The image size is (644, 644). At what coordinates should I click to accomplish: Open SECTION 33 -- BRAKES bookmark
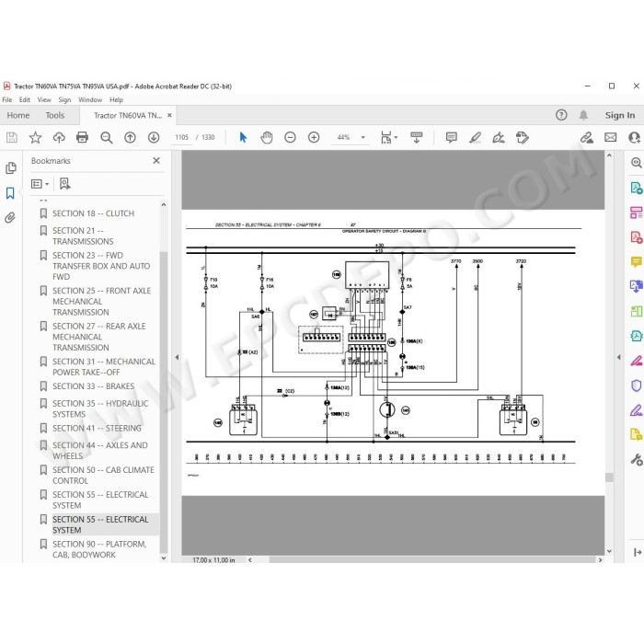point(93,386)
